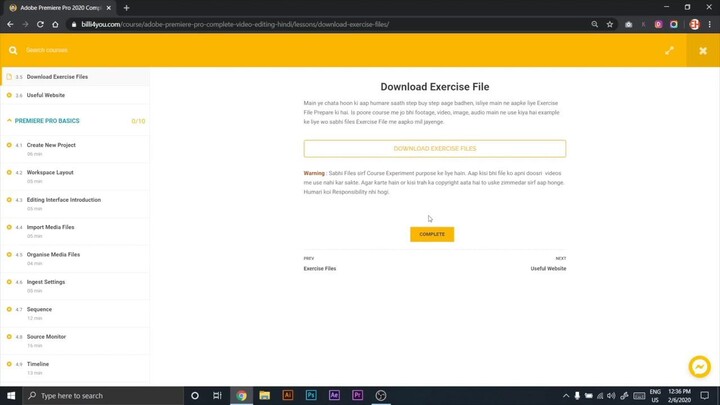
Task: Open the Windows Start menu
Action: click(x=11, y=395)
